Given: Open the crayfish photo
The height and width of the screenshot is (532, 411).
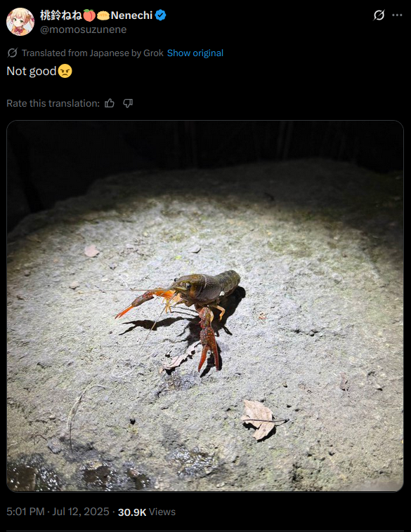Looking at the screenshot, I should click(205, 306).
